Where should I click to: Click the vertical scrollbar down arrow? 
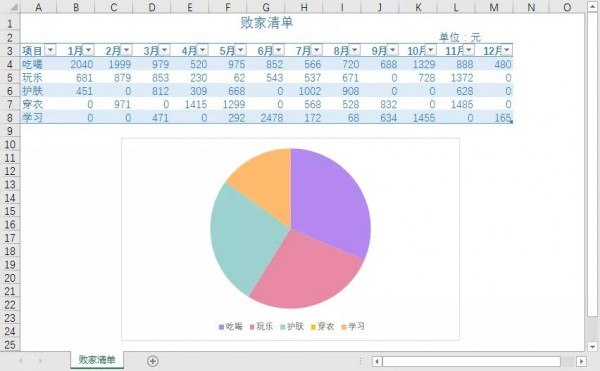click(592, 347)
